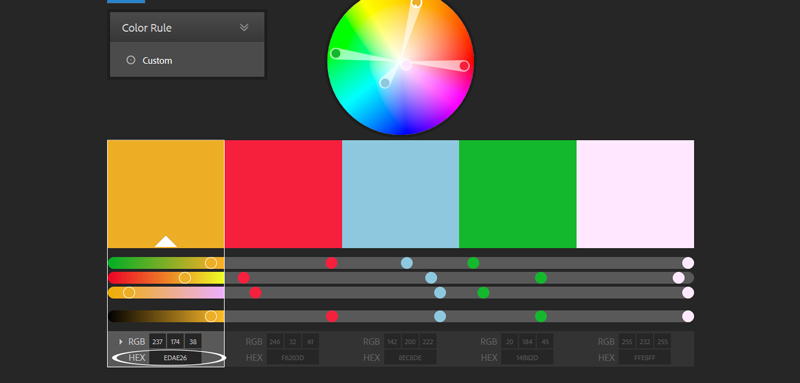The height and width of the screenshot is (383, 800).
Task: Click the red RGB value field showing 237
Action: pyautogui.click(x=157, y=341)
